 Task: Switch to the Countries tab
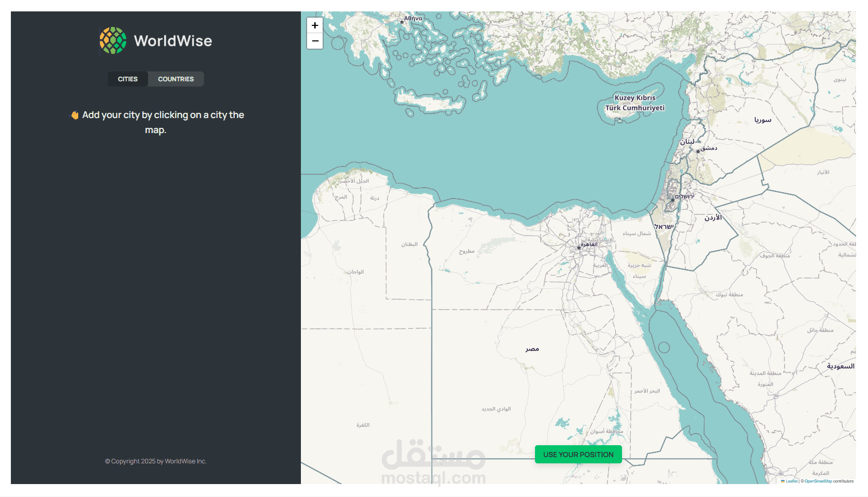click(176, 79)
